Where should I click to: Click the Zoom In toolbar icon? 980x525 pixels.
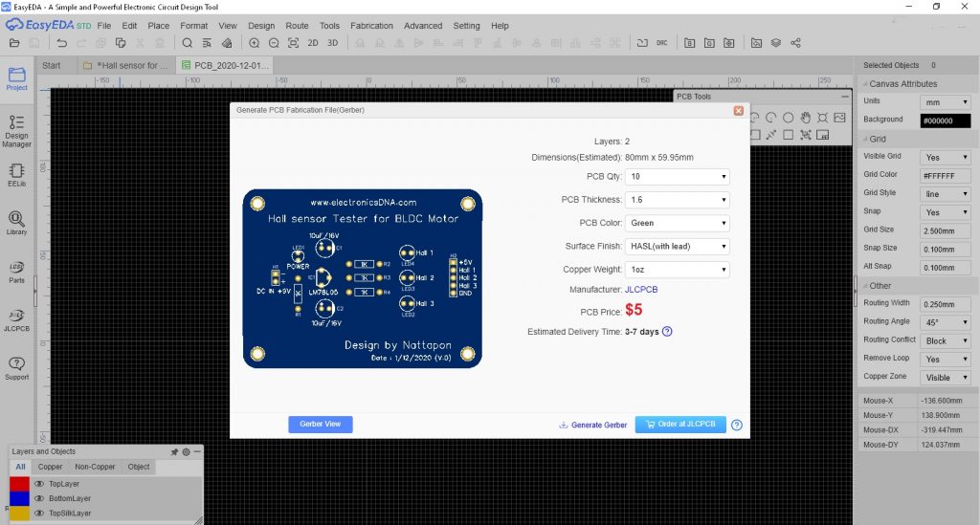(254, 43)
